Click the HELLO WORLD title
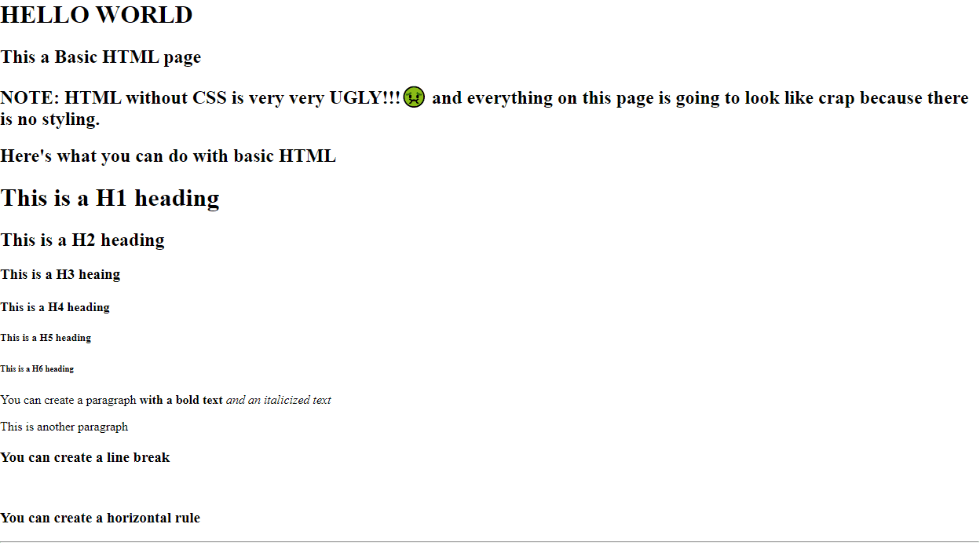 pyautogui.click(x=97, y=15)
